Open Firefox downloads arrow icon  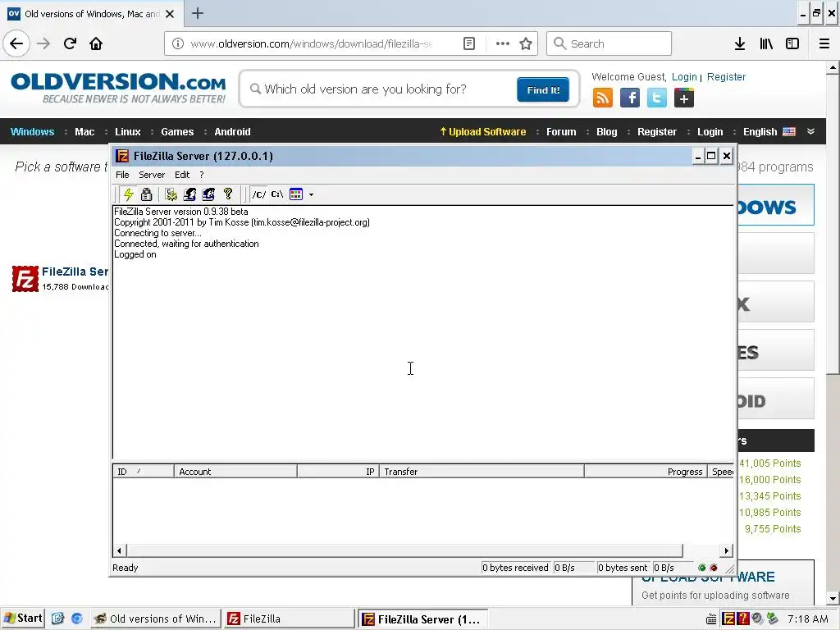click(x=740, y=43)
